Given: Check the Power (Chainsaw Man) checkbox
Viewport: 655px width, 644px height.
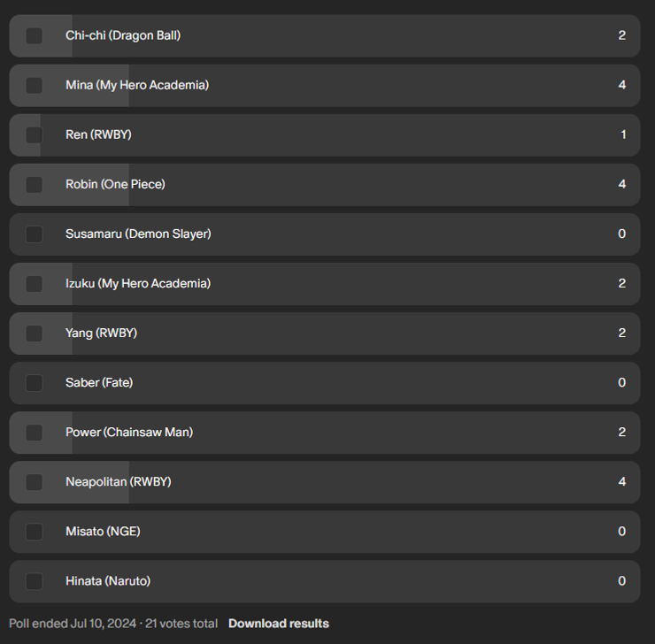Looking at the screenshot, I should coord(34,433).
